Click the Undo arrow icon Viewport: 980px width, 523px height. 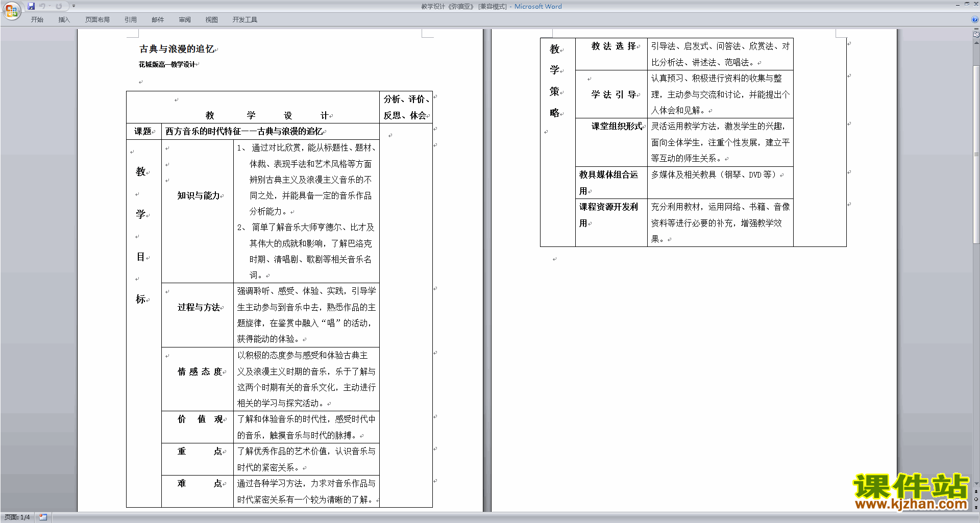point(42,6)
